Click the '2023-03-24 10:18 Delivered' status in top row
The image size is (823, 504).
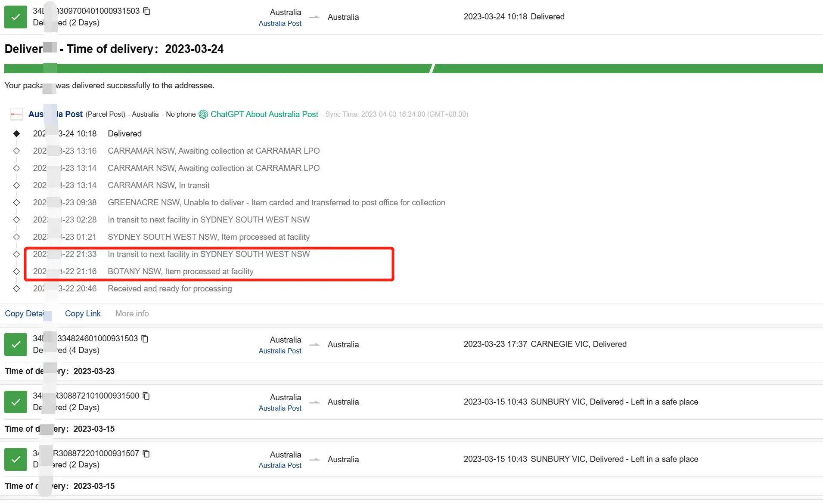click(514, 17)
